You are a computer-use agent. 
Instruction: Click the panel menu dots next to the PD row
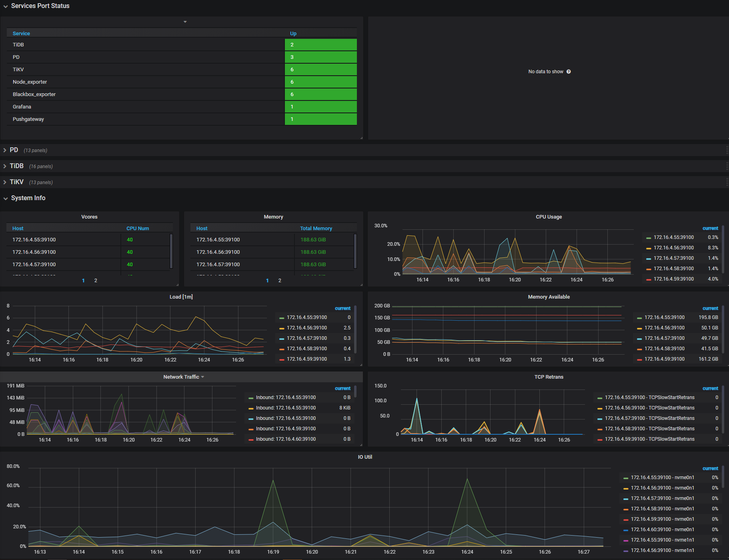coord(727,150)
